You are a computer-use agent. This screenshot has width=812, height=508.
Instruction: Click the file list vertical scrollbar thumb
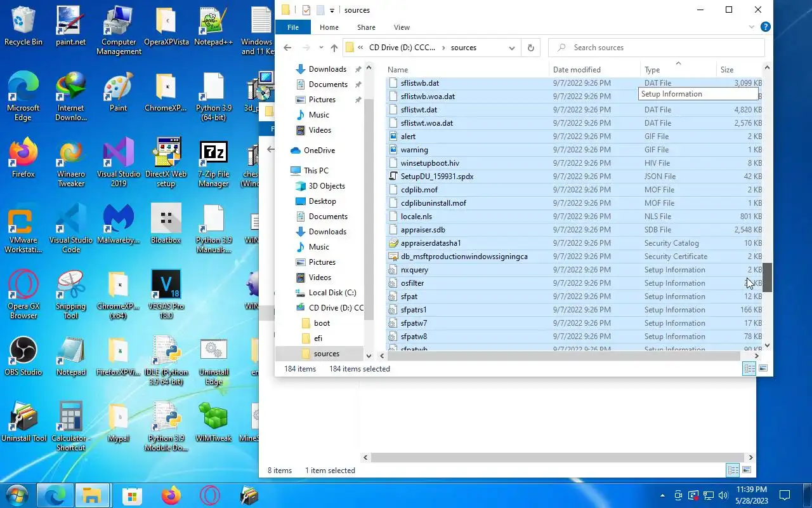767,277
